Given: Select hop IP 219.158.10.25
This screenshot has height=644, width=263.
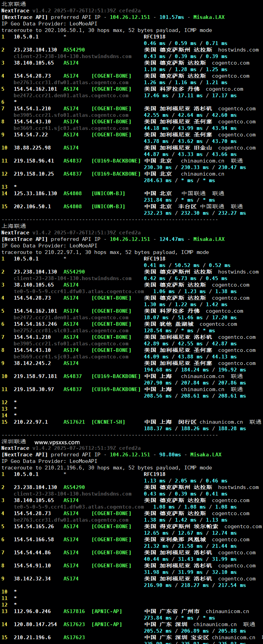Looking at the screenshot, I should pyautogui.click(x=34, y=174).
